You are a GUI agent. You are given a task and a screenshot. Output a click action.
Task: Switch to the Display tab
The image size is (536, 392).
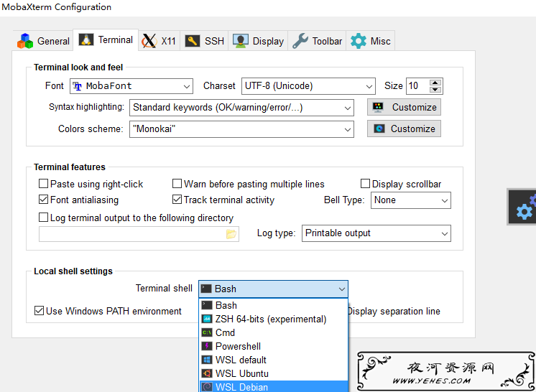pos(258,41)
